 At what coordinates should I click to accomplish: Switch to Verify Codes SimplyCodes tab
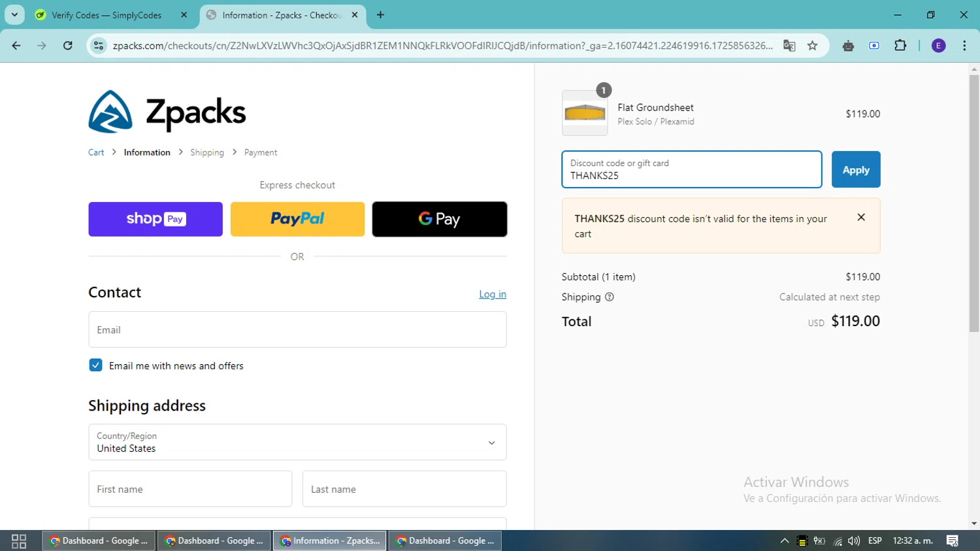[106, 15]
